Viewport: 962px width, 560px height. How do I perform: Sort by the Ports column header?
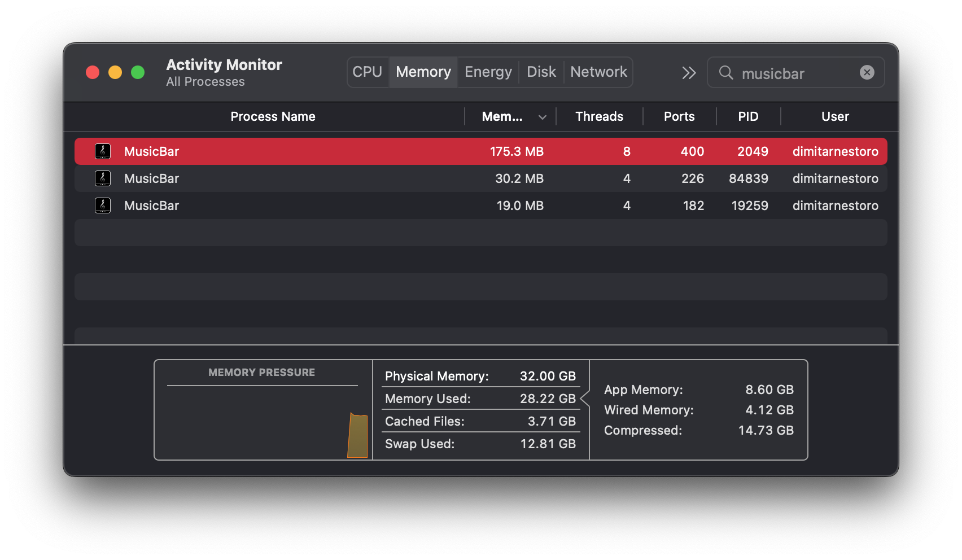click(x=679, y=117)
